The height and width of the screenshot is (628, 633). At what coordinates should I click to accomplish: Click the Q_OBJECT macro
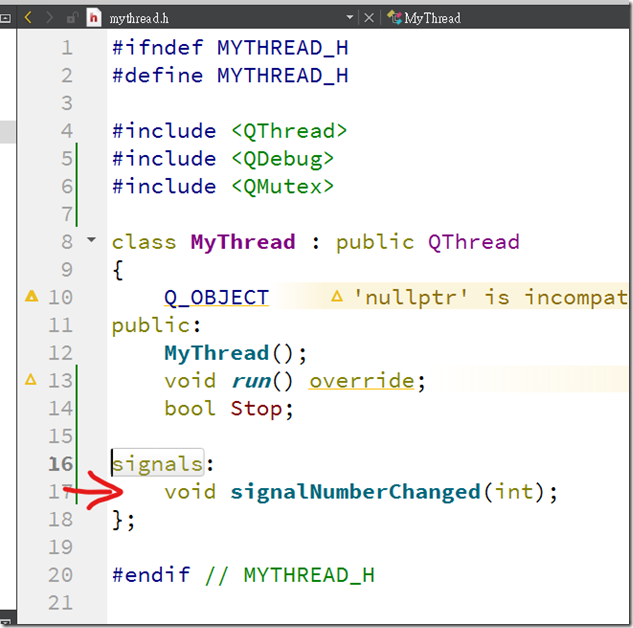click(216, 298)
